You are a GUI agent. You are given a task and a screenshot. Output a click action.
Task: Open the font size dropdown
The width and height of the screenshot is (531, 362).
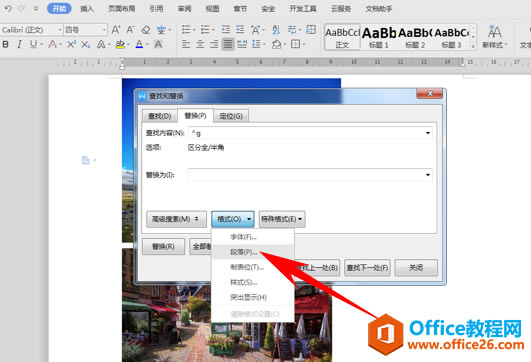104,30
